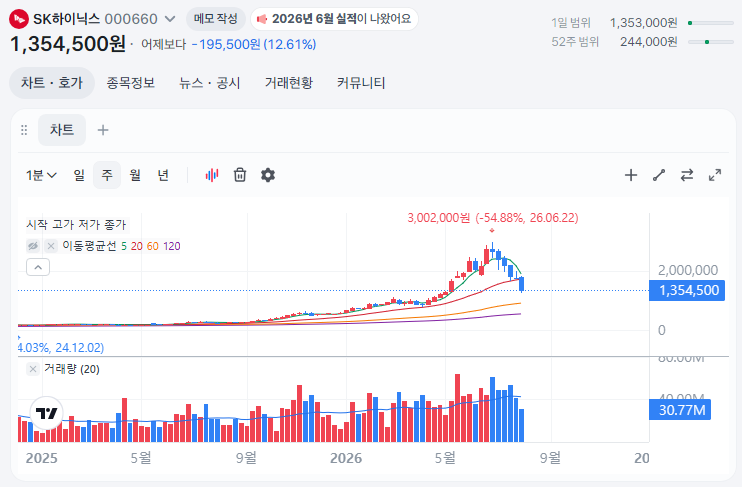Collapse the indicator legend with the up chevron
This screenshot has height=487, width=742.
pyautogui.click(x=38, y=267)
